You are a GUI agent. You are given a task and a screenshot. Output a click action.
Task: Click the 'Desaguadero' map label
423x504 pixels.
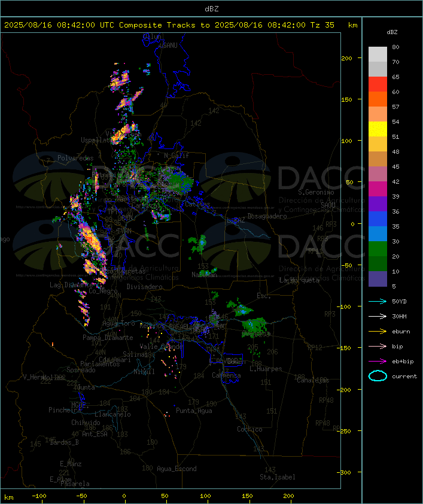[267, 216]
